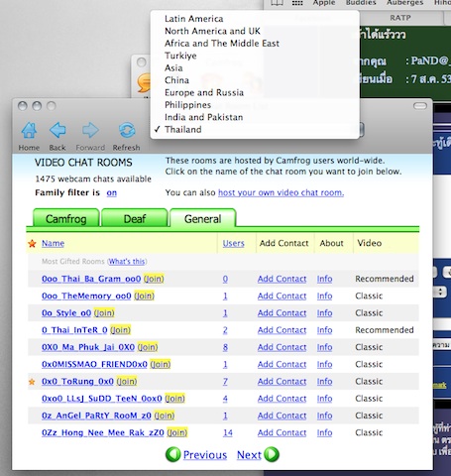451x476 pixels.
Task: Select North America and UK region
Action: click(x=212, y=31)
